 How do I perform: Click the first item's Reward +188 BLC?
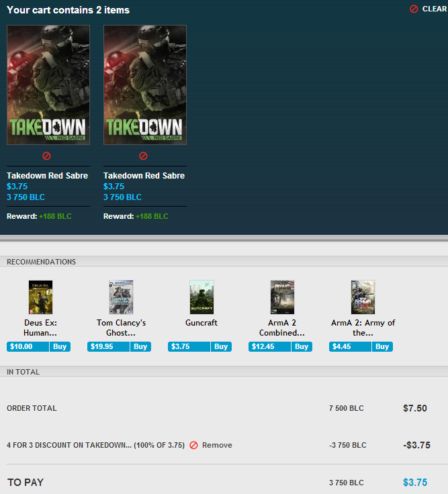pyautogui.click(x=39, y=216)
